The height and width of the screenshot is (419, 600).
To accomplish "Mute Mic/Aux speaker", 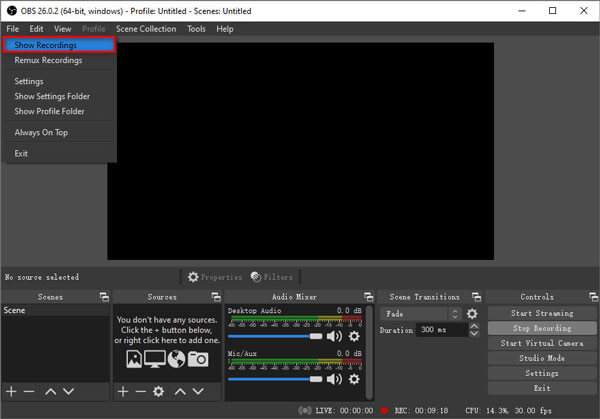I will tap(334, 379).
